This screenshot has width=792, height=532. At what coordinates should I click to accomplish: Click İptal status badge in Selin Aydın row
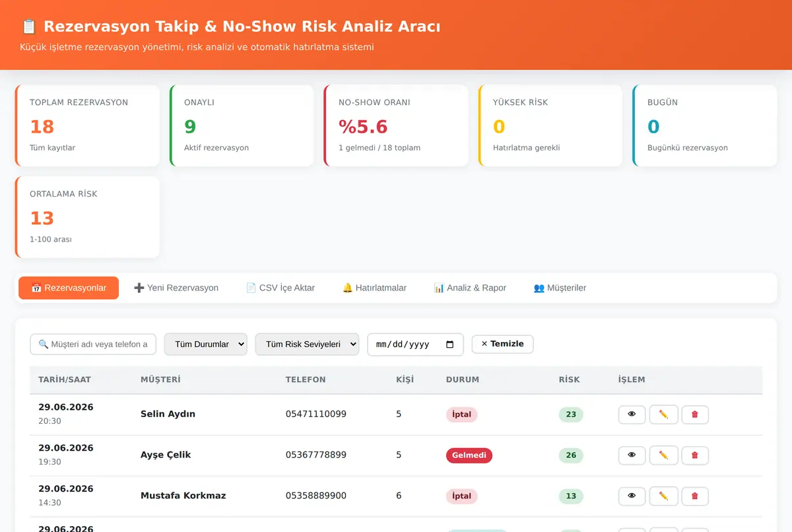point(462,415)
